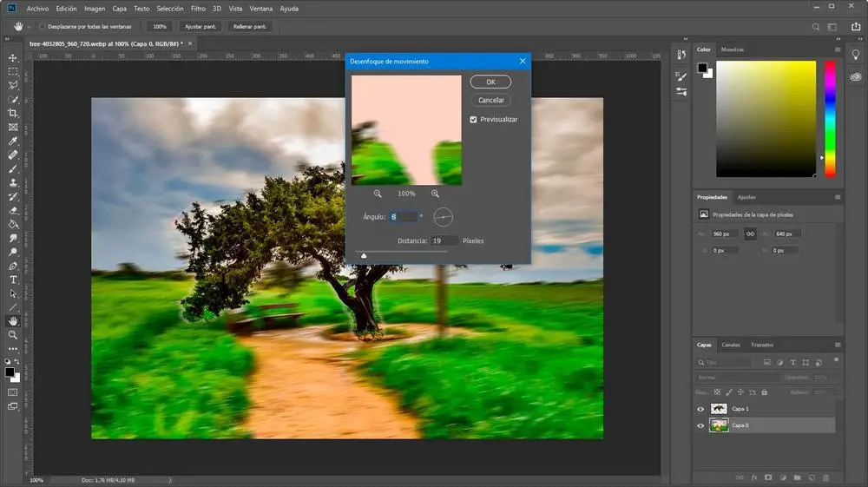Screen dimensions: 868x487
Task: Expand the status bar info arrow
Action: point(170,480)
